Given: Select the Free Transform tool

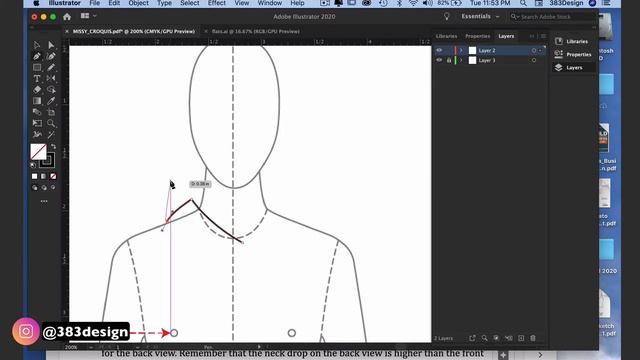Looking at the screenshot, I should (37, 123).
